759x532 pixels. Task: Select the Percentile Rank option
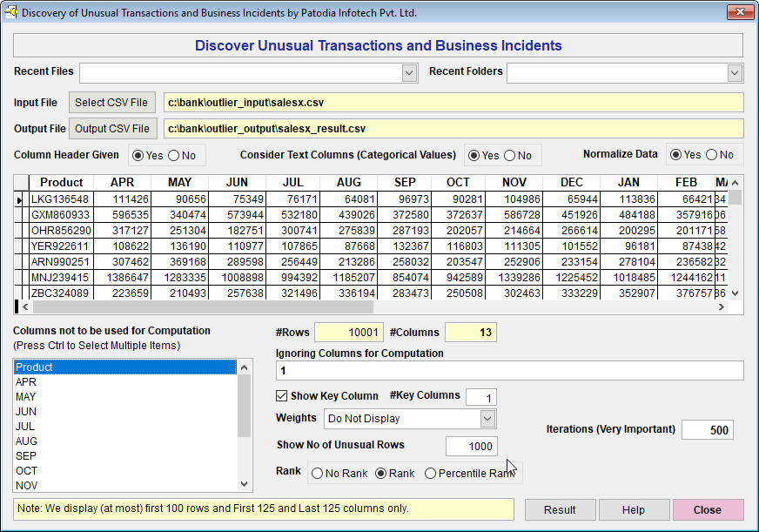[x=431, y=473]
